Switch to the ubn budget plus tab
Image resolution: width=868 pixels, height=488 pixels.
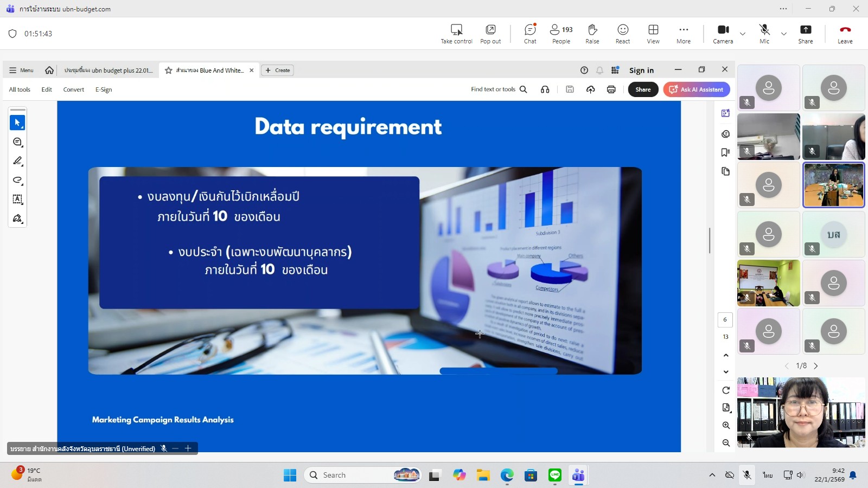click(108, 70)
